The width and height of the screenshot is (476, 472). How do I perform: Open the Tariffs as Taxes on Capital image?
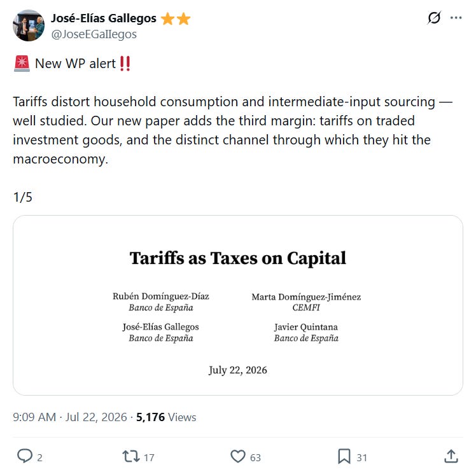tap(238, 305)
